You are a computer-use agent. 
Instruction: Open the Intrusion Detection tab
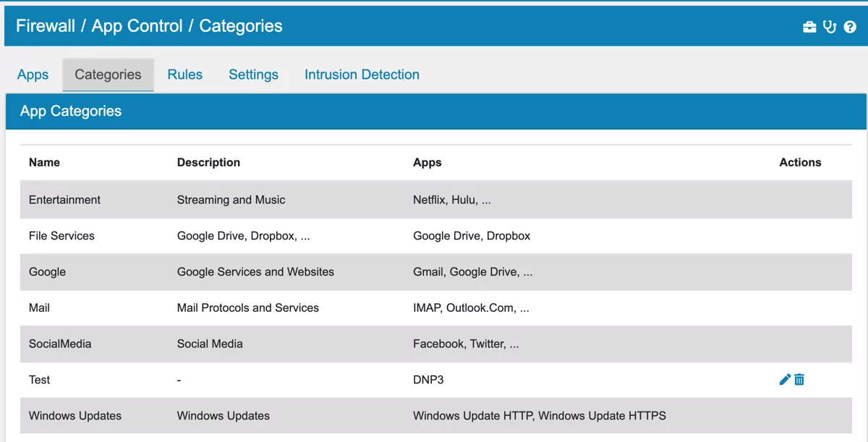[x=362, y=75]
